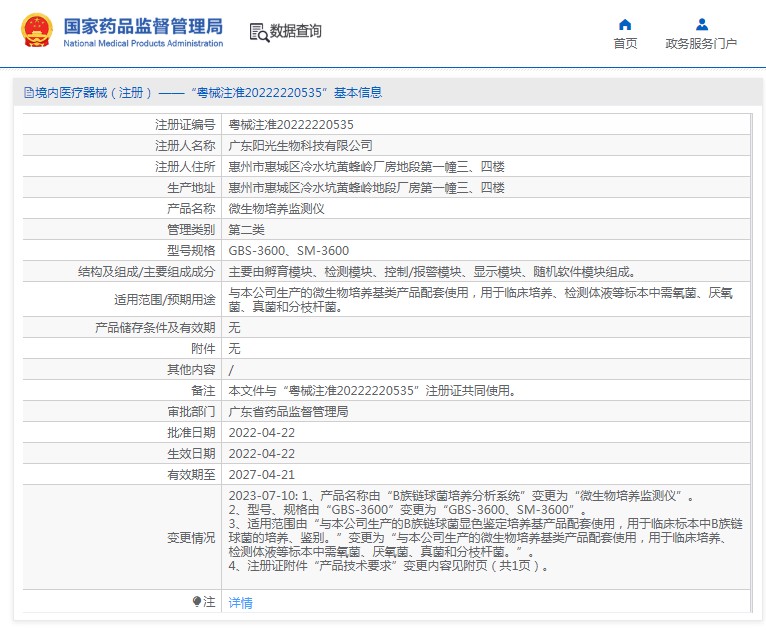
Task: Go to 首页 text link
Action: (625, 43)
